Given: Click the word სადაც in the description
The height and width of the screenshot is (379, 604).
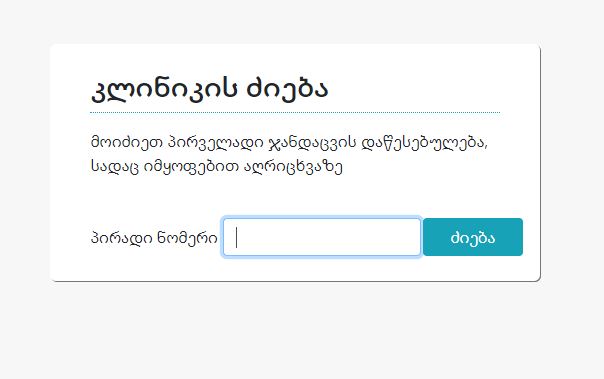Looking at the screenshot, I should pyautogui.click(x=115, y=167).
